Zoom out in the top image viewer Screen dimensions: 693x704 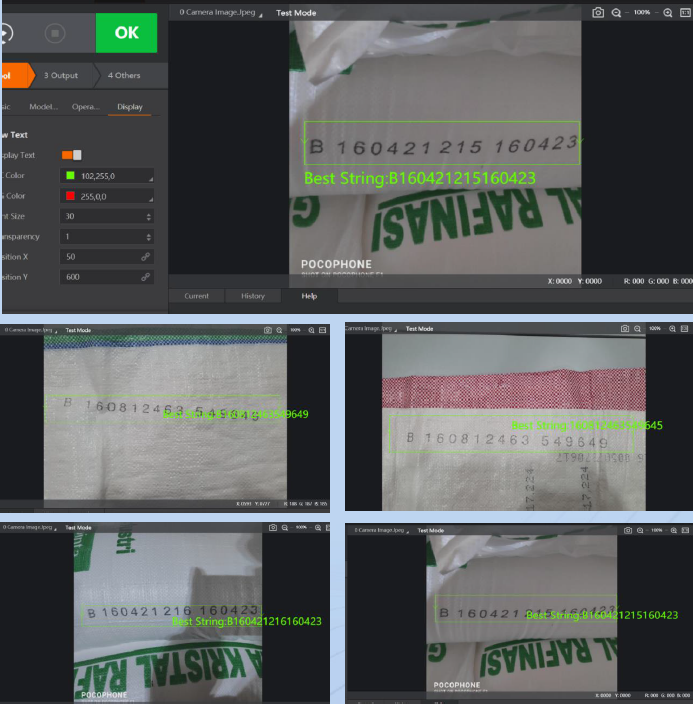(616, 13)
